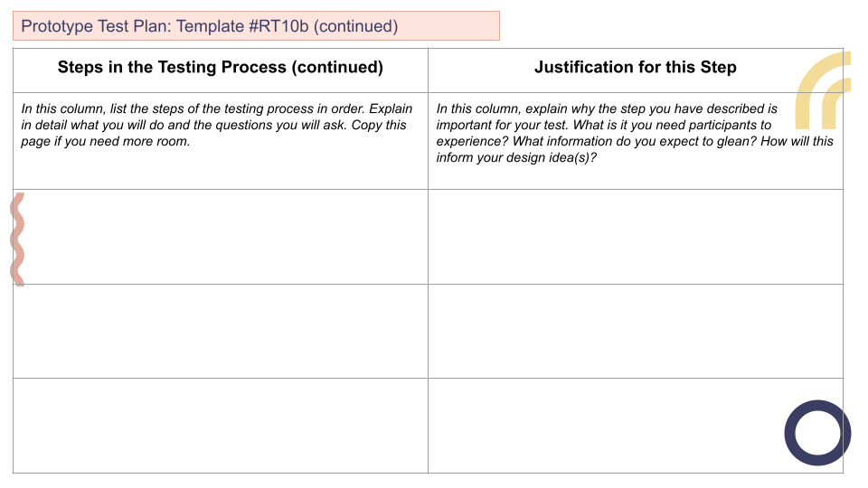Click 'How will this inform your design idea(s)?'
The width and height of the screenshot is (868, 488).
[x=635, y=149]
